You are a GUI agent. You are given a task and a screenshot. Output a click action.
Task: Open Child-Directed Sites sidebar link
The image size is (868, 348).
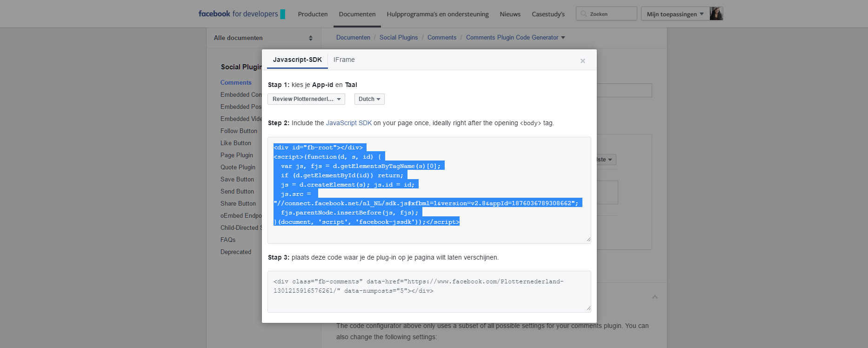(241, 228)
